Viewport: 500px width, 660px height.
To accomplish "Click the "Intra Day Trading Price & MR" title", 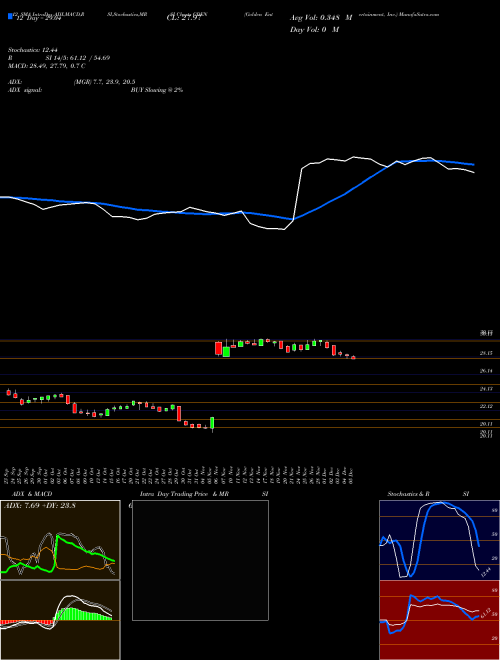I will click(x=184, y=494).
